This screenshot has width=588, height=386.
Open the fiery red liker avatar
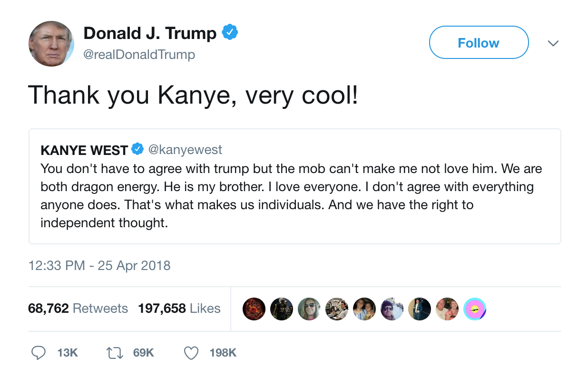(x=254, y=309)
